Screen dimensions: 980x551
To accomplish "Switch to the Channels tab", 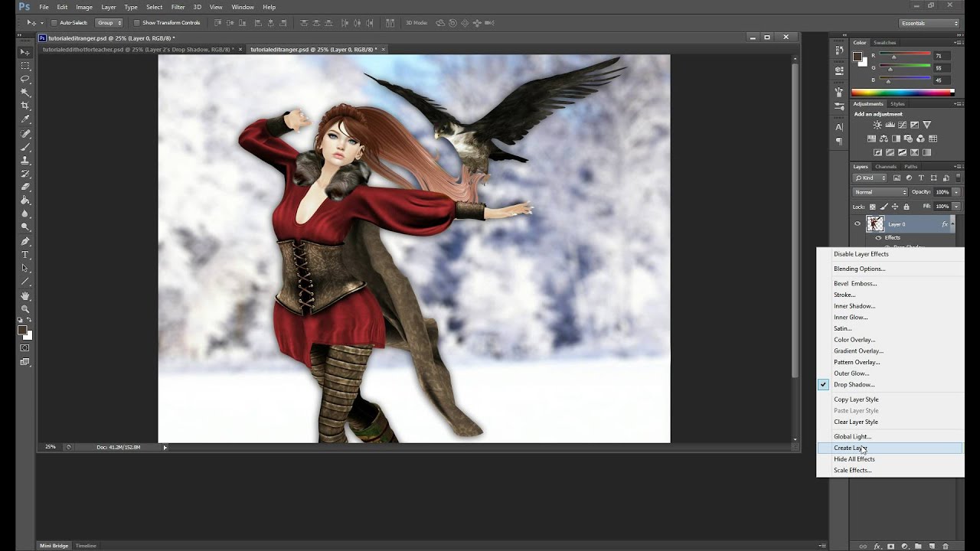I will 886,167.
